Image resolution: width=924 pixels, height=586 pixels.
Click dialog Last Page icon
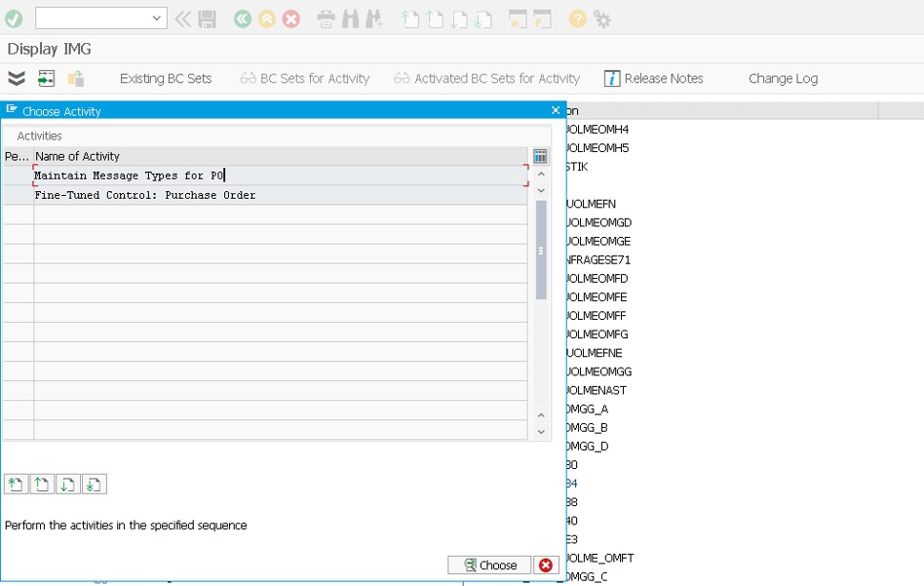point(95,485)
